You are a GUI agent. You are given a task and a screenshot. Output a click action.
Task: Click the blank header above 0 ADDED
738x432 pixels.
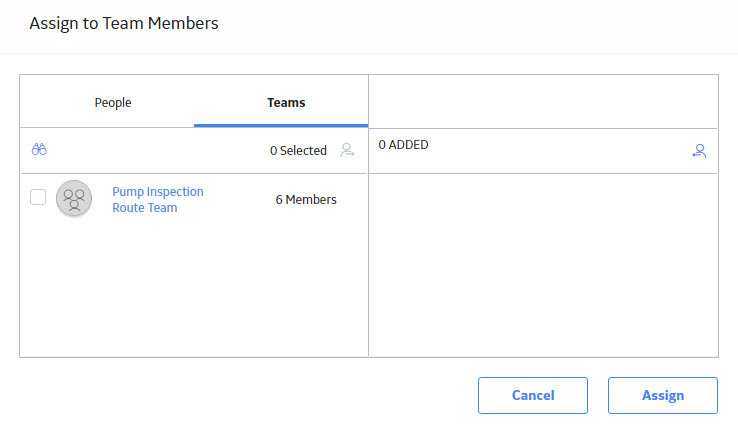(543, 102)
